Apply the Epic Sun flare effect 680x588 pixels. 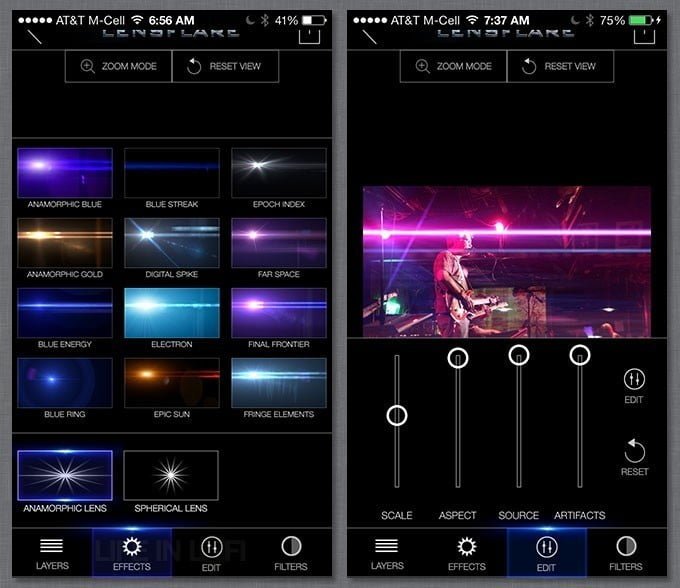(172, 382)
